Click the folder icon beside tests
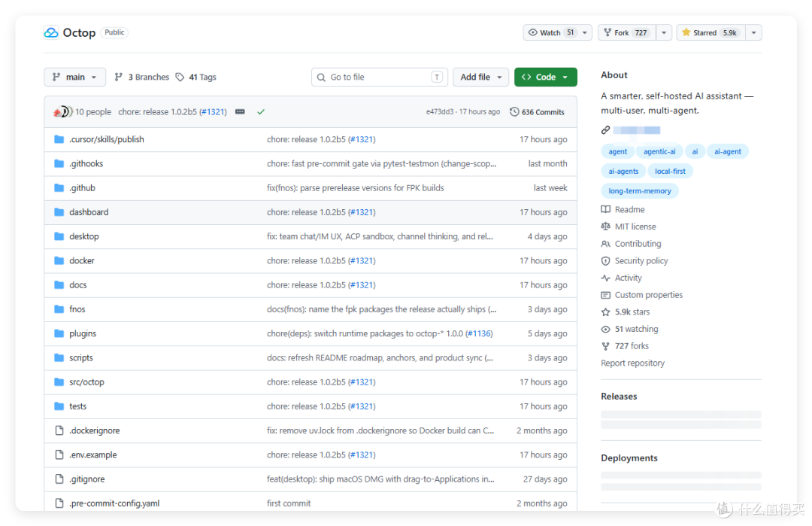This screenshot has height=526, width=812. click(x=59, y=406)
